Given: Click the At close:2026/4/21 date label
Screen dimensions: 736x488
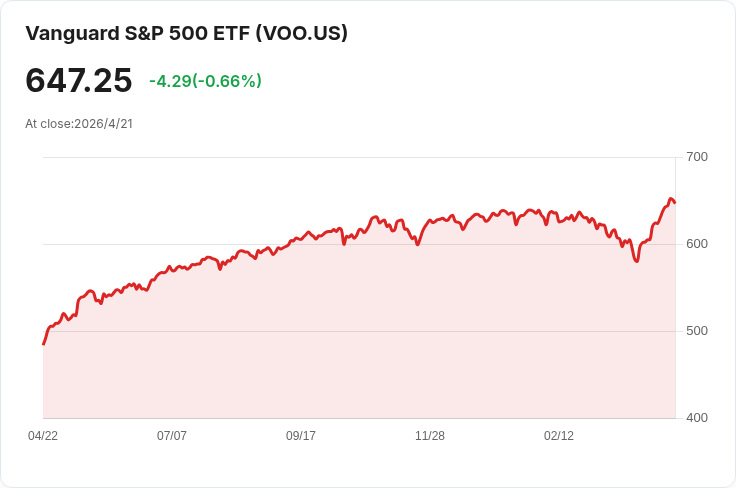Looking at the screenshot, I should click(79, 124).
